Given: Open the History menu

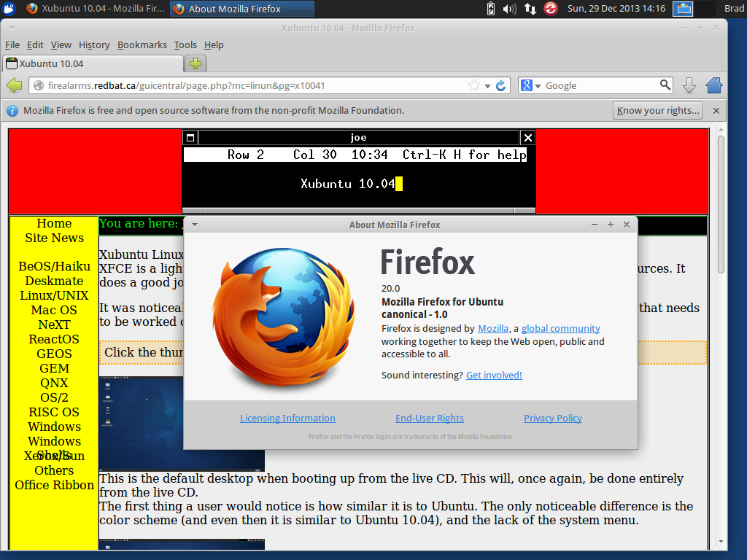Looking at the screenshot, I should [94, 44].
